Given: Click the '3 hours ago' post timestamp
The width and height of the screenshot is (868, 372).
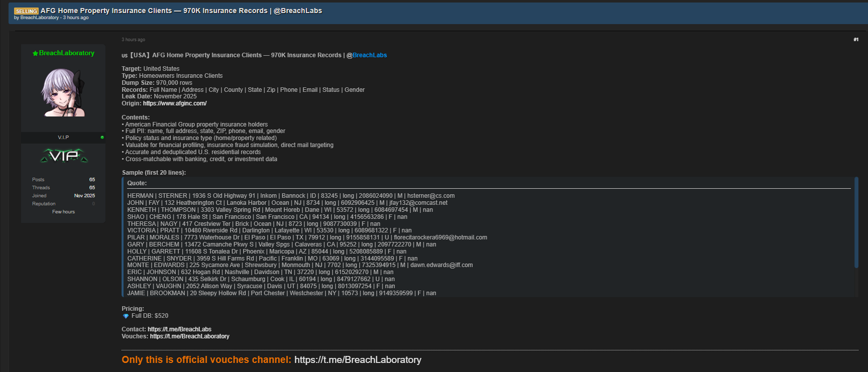Looking at the screenshot, I should click(133, 40).
